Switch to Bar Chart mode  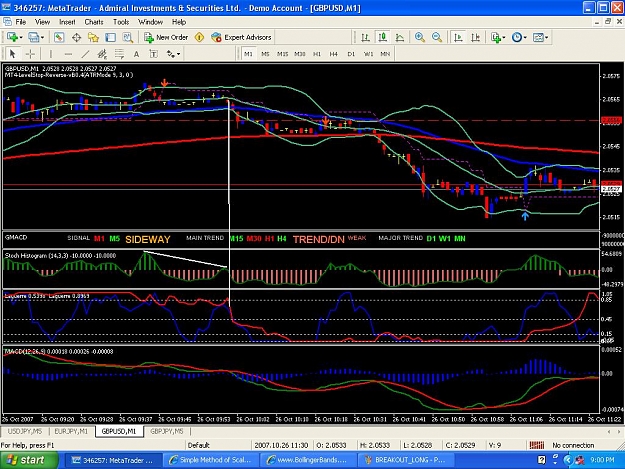(x=365, y=37)
